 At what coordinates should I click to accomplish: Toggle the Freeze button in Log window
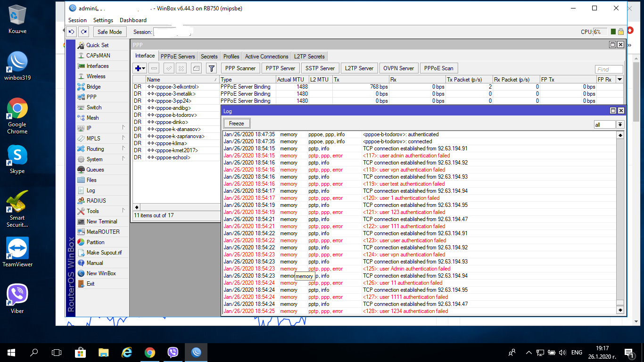pos(236,123)
